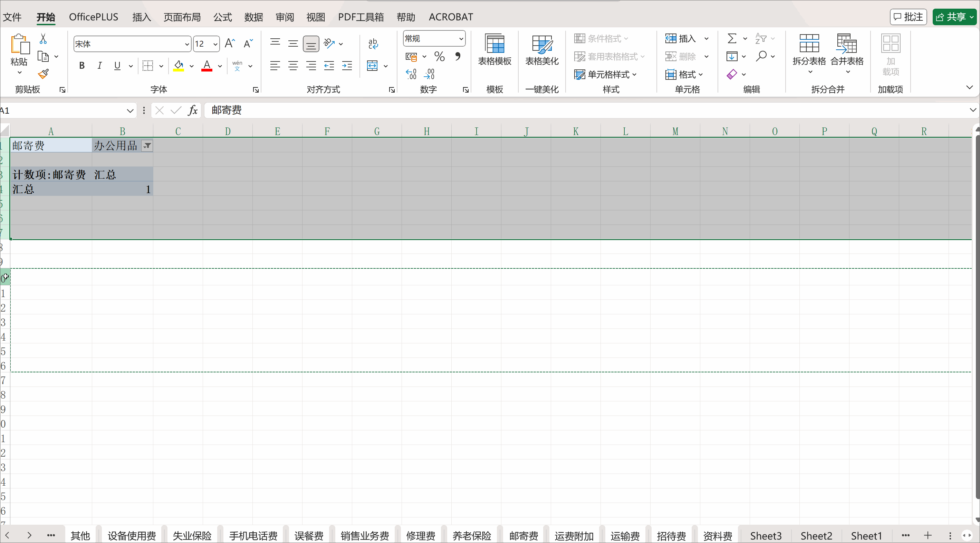The width and height of the screenshot is (980, 543).
Task: Switch to the 数据 ribbon tab
Action: [x=253, y=17]
